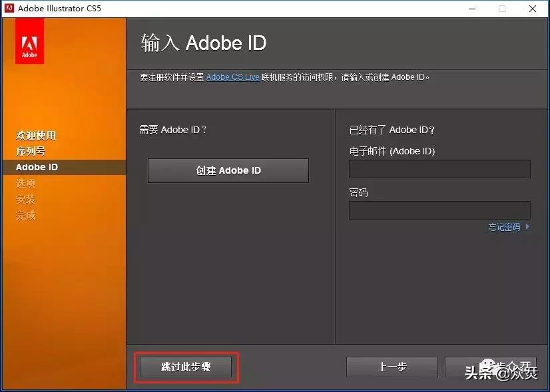
Task: Click the 下一步 button at bottom right
Action: (x=491, y=367)
